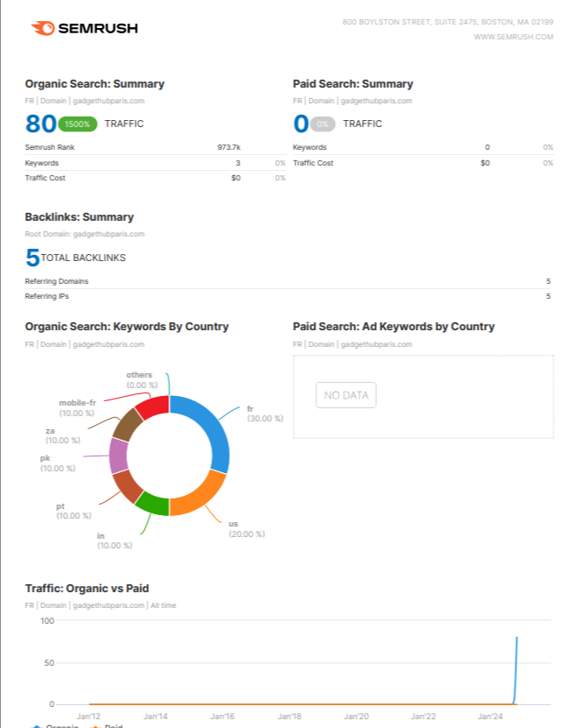Open the www.semrush.com link

(x=513, y=37)
